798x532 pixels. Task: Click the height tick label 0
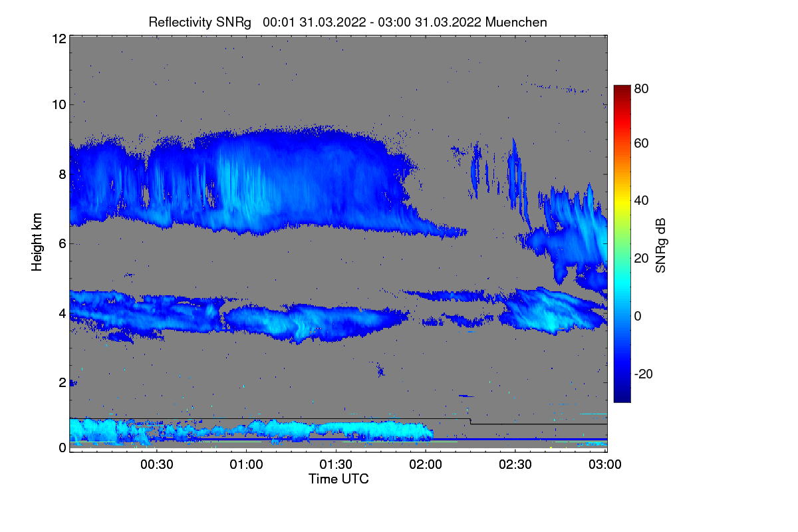click(x=62, y=448)
